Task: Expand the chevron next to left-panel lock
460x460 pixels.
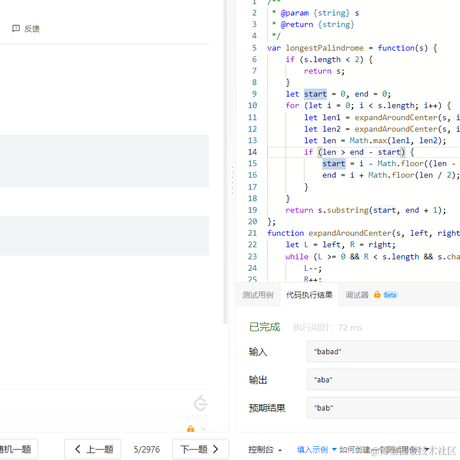Action: tap(203, 429)
